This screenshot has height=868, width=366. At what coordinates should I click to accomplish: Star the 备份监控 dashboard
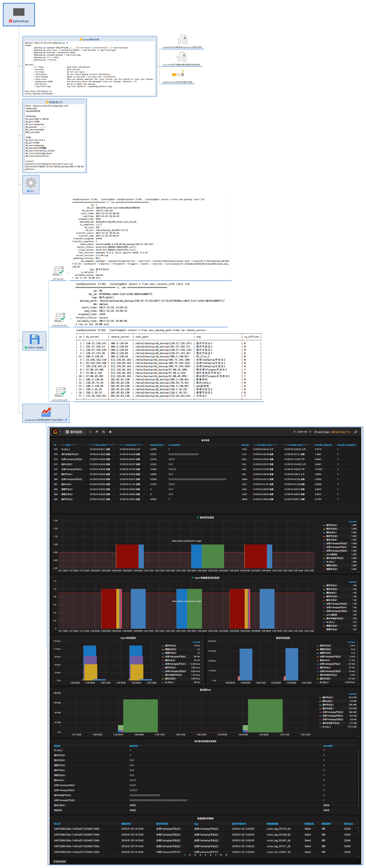(x=90, y=432)
